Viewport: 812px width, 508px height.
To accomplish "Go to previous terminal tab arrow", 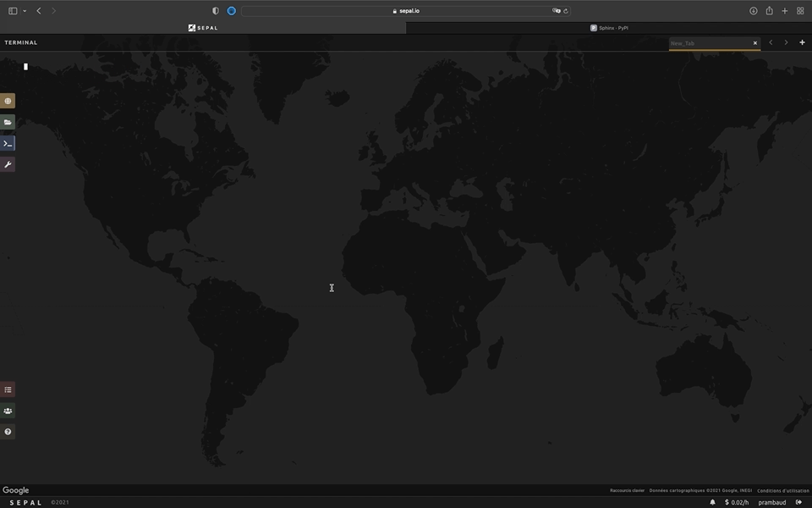I will pos(771,42).
